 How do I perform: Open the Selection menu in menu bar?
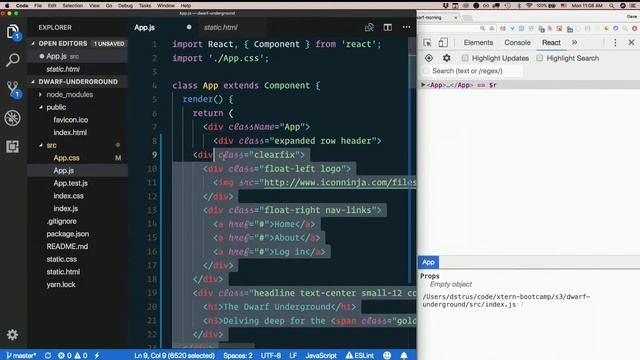click(x=73, y=6)
